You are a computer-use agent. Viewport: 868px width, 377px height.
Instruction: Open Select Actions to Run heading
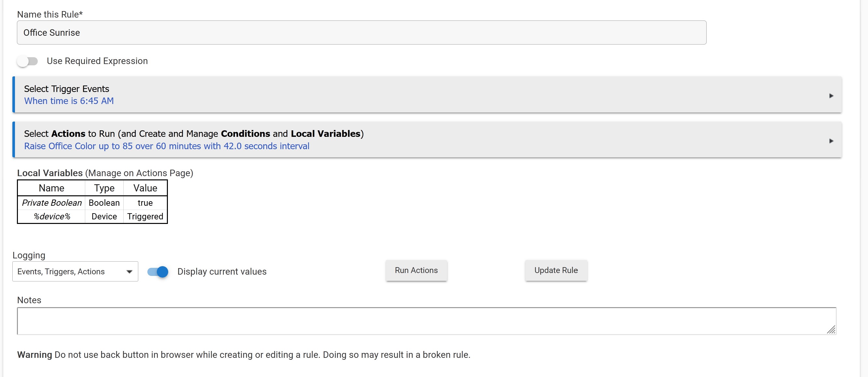(x=193, y=134)
